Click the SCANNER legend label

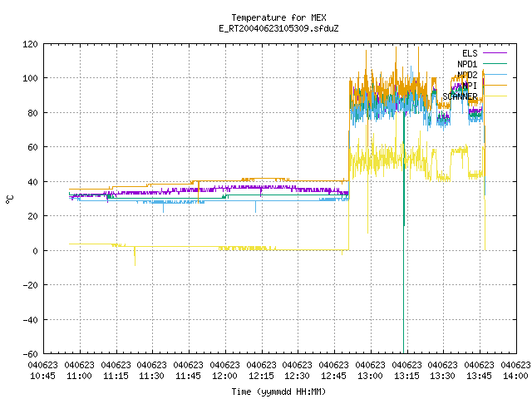pos(460,96)
